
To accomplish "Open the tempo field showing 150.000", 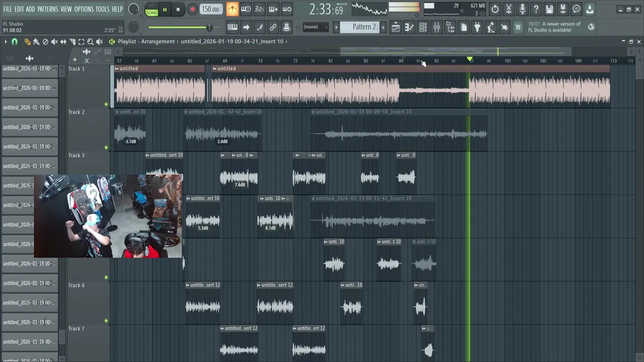I will 211,10.
